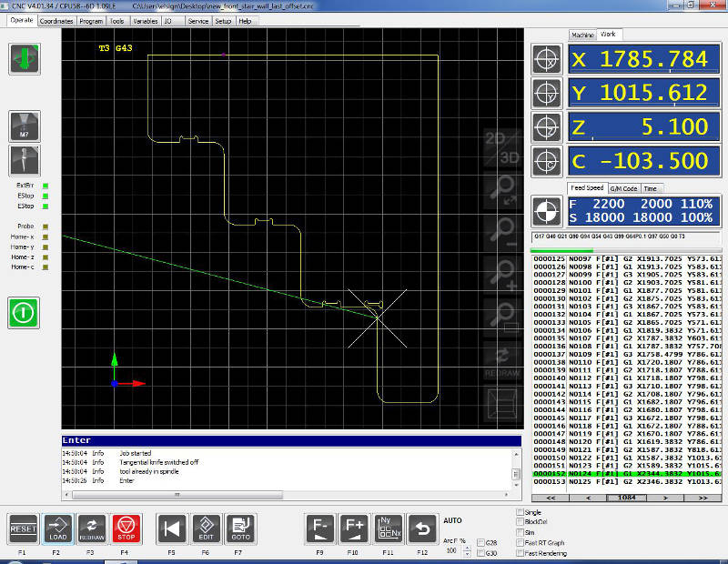
Task: Click the GOTO line icon
Action: (x=240, y=529)
